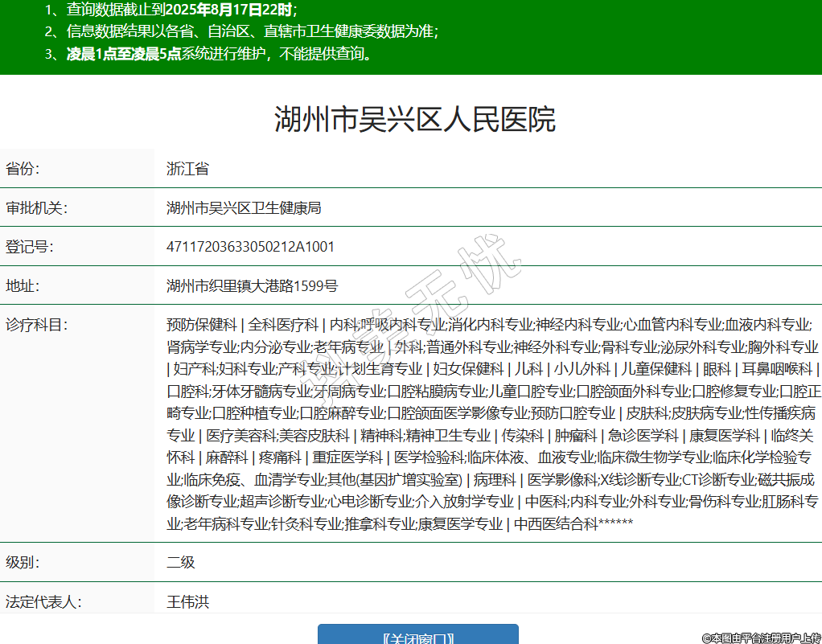822x644 pixels.
Task: Click 中西医结合科 at the end of the list
Action: [556, 524]
